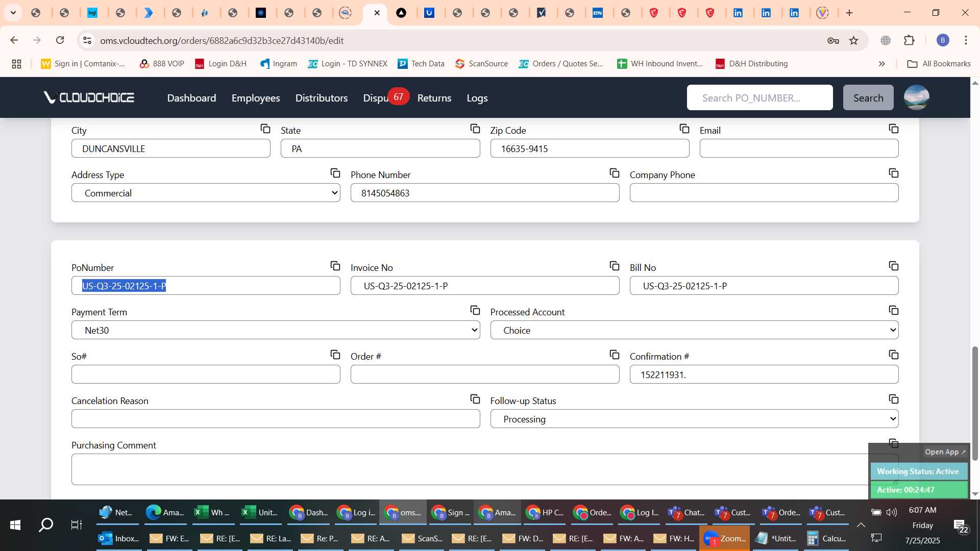This screenshot has width=980, height=551.
Task: Open the saved passwords key icon
Action: click(834, 40)
